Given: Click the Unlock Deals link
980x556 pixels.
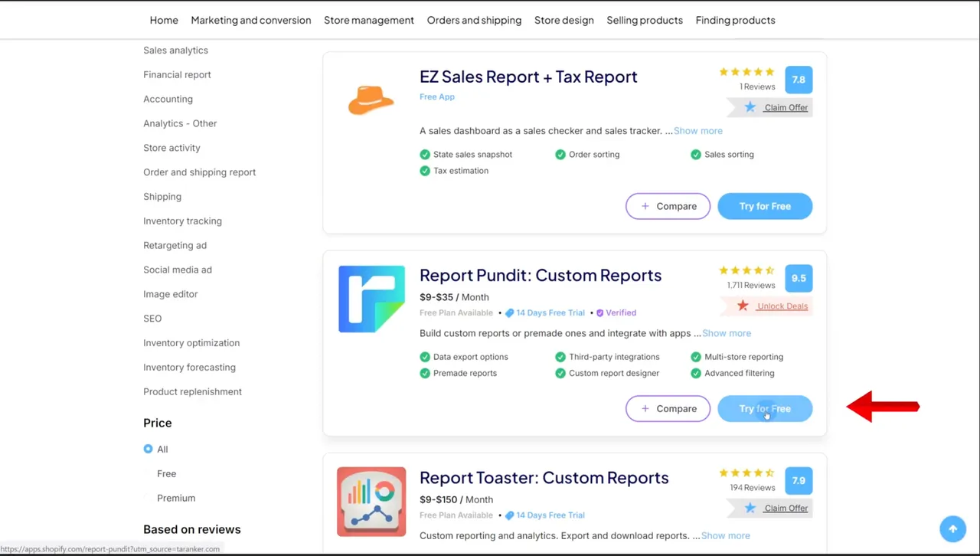Looking at the screenshot, I should pos(782,306).
